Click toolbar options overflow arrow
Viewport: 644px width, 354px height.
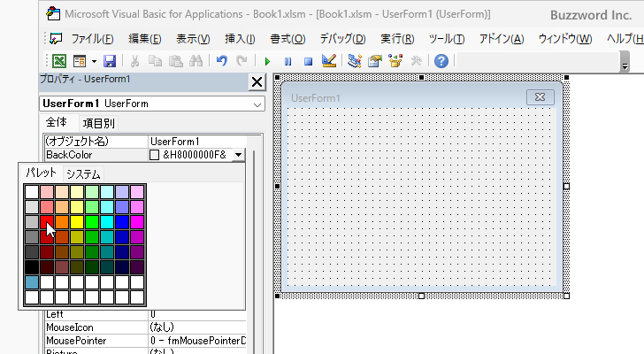625,66
